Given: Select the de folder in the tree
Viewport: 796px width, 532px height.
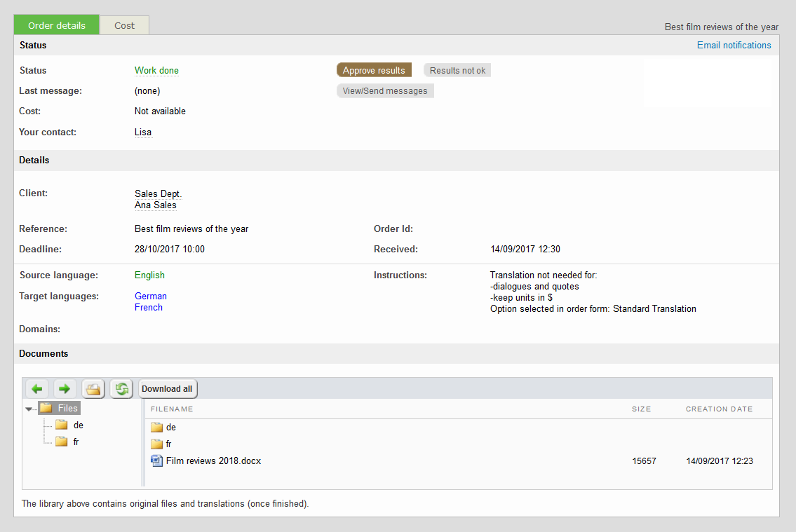Looking at the screenshot, I should point(78,425).
